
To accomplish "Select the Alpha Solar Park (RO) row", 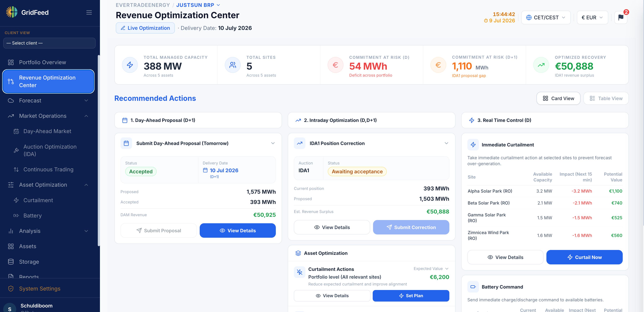I will click(545, 191).
